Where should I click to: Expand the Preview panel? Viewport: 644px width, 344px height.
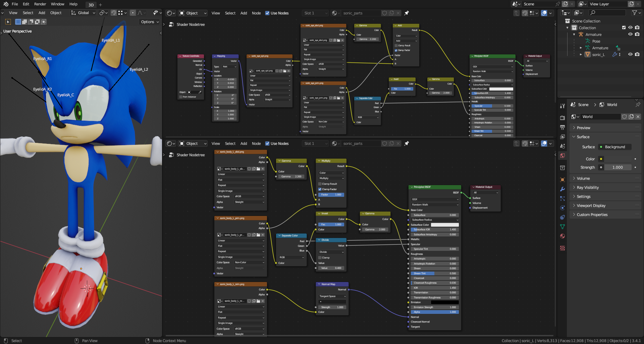[x=605, y=128]
